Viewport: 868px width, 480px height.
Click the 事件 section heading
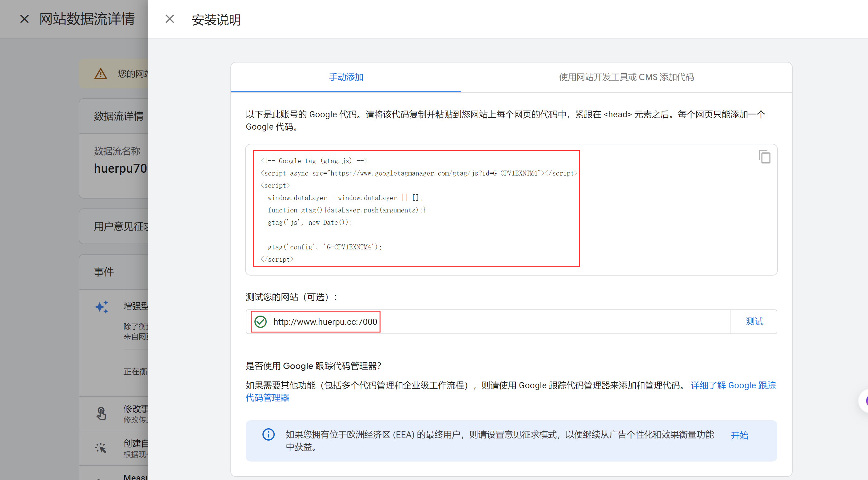point(104,272)
